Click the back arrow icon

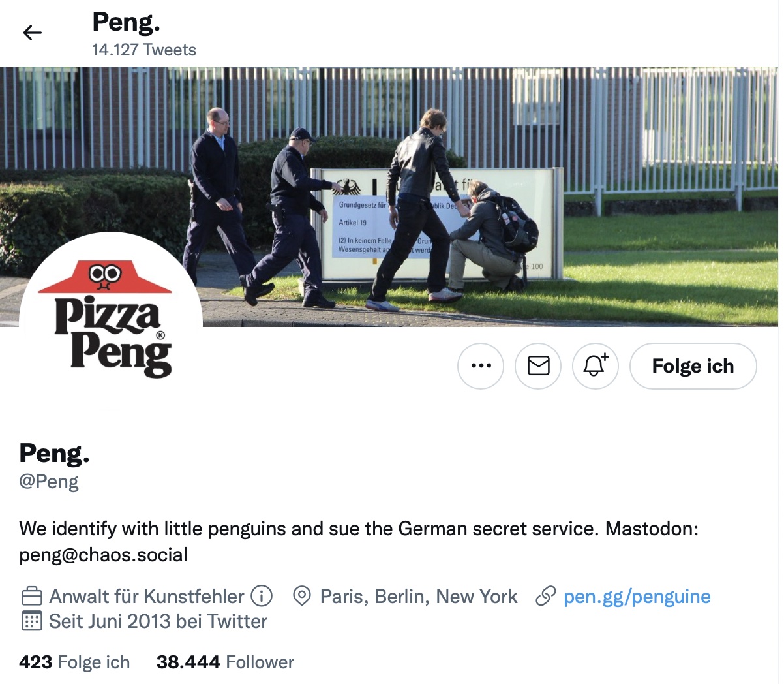(32, 33)
